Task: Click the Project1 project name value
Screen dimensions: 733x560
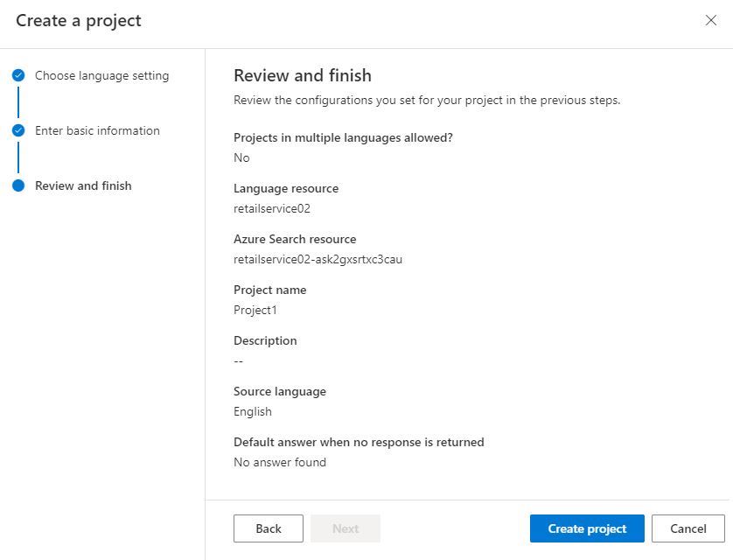Action: 255,311
